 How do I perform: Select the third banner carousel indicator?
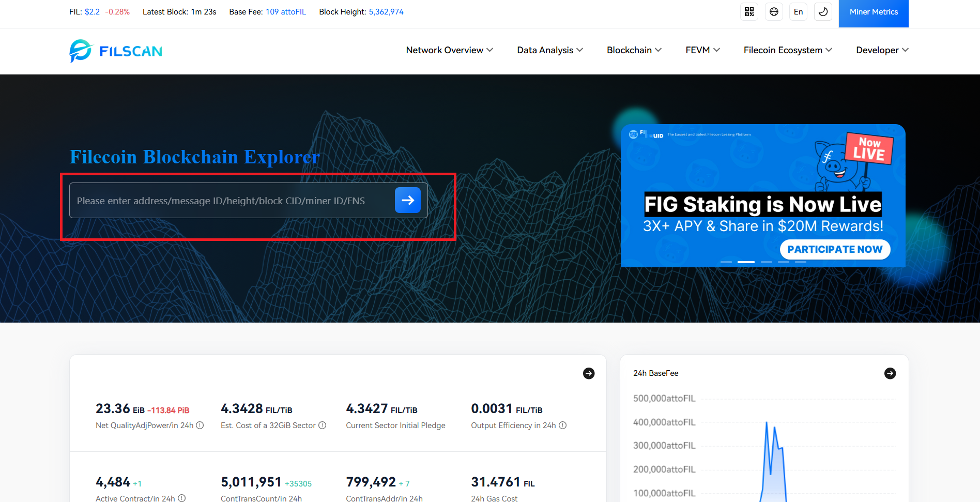click(767, 262)
